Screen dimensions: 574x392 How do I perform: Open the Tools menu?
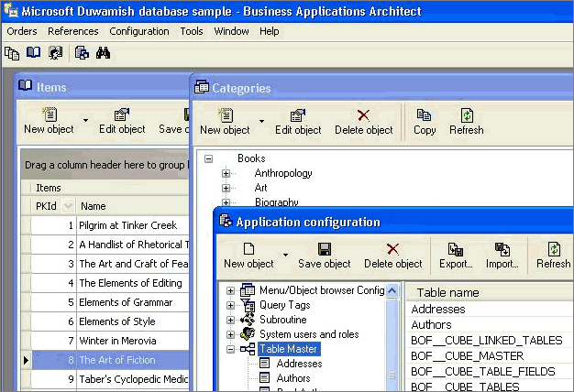(191, 31)
